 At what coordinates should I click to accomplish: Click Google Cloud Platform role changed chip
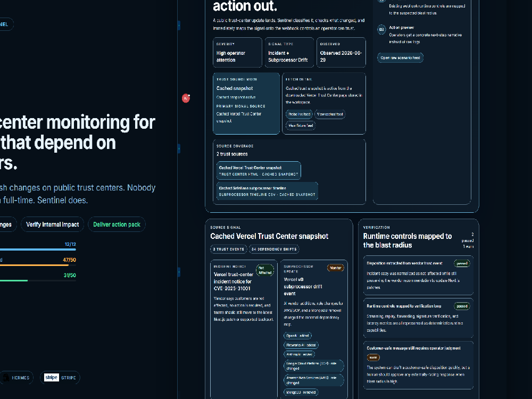click(313, 366)
